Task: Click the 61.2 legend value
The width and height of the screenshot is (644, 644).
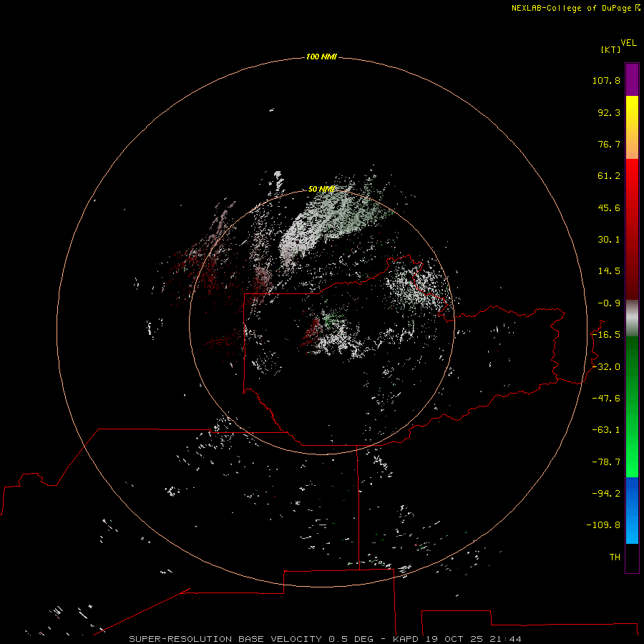Action: pyautogui.click(x=609, y=176)
